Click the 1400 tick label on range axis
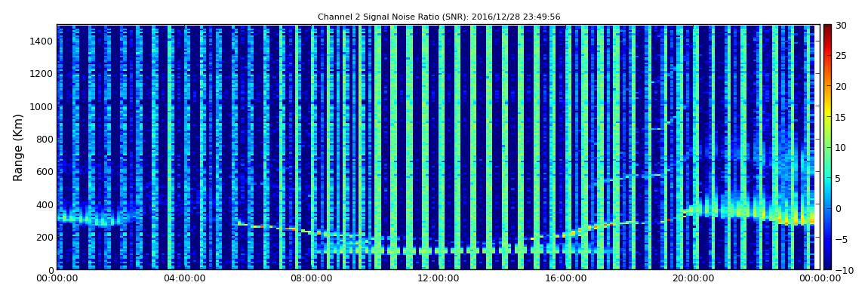This screenshot has width=868, height=307. [x=42, y=41]
